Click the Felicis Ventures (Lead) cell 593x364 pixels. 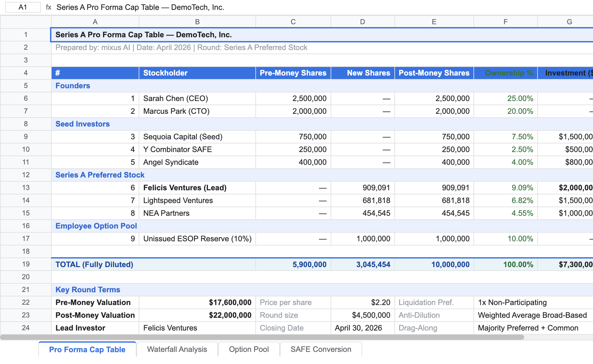click(x=185, y=188)
